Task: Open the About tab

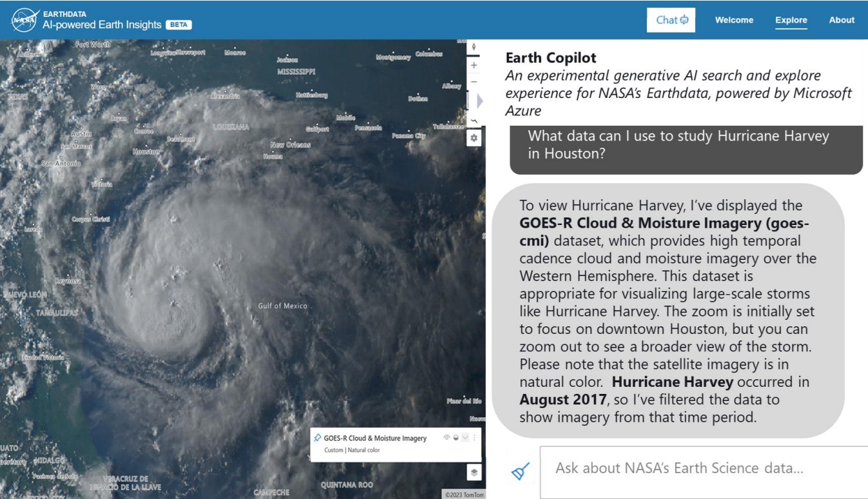Action: point(842,20)
